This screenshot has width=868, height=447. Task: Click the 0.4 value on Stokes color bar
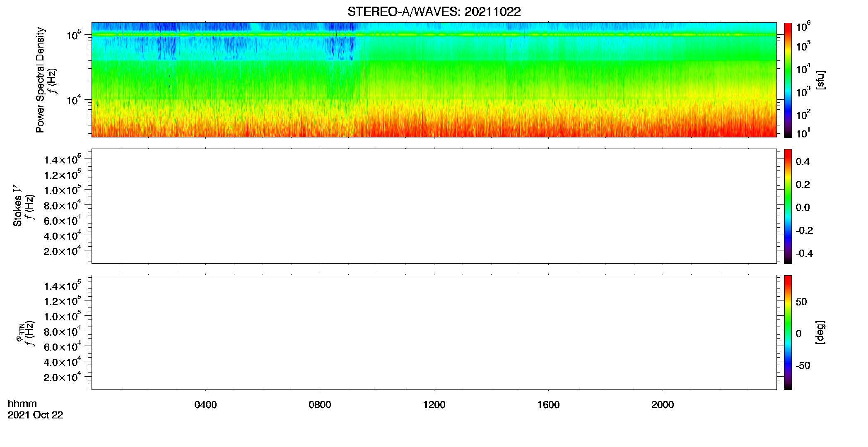[x=803, y=162]
